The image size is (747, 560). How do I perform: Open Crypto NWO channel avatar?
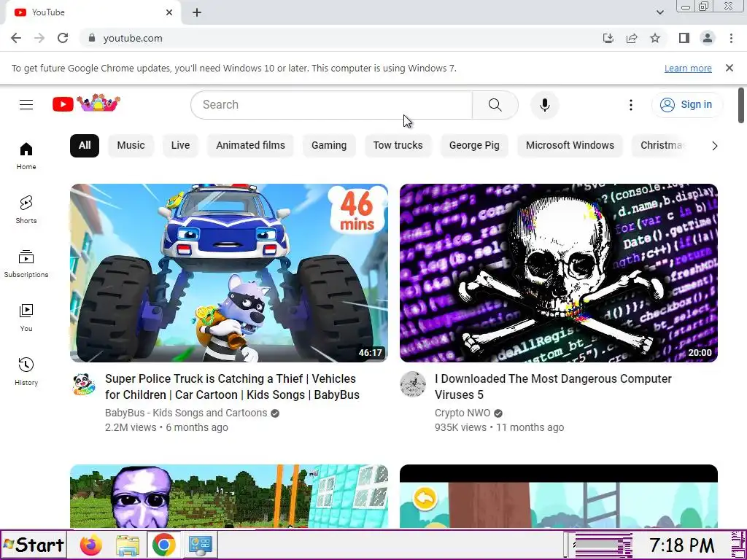click(x=413, y=384)
